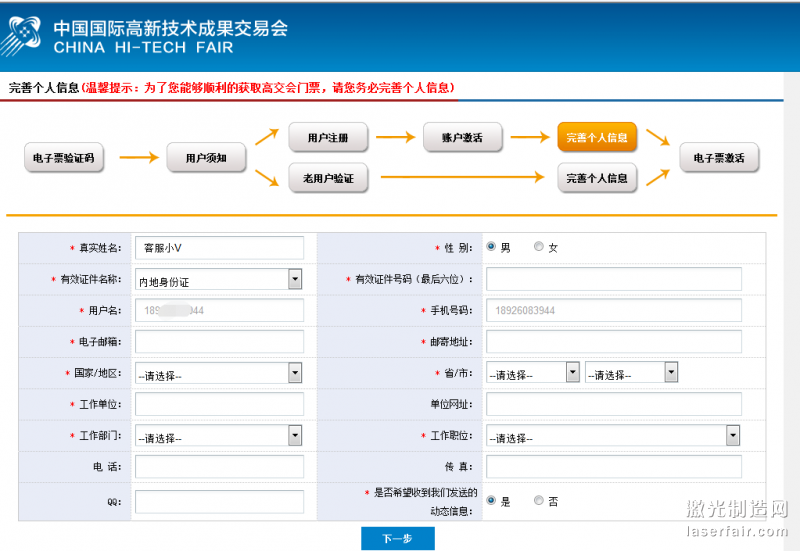Click the 用户注册 step button
The height and width of the screenshot is (551, 800).
[x=327, y=137]
